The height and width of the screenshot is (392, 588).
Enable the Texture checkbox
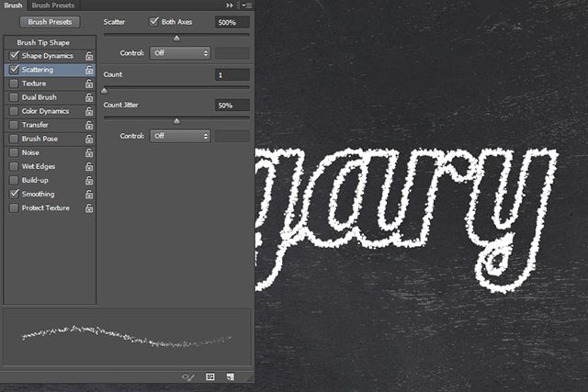(x=14, y=84)
